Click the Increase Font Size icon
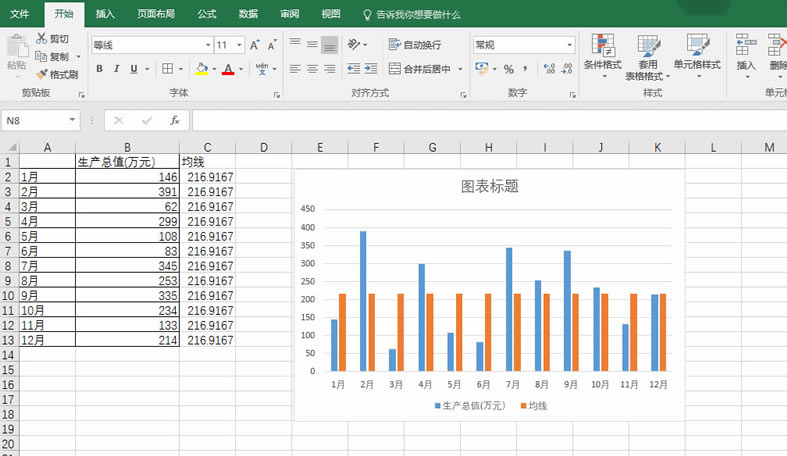The width and height of the screenshot is (787, 456). (255, 45)
